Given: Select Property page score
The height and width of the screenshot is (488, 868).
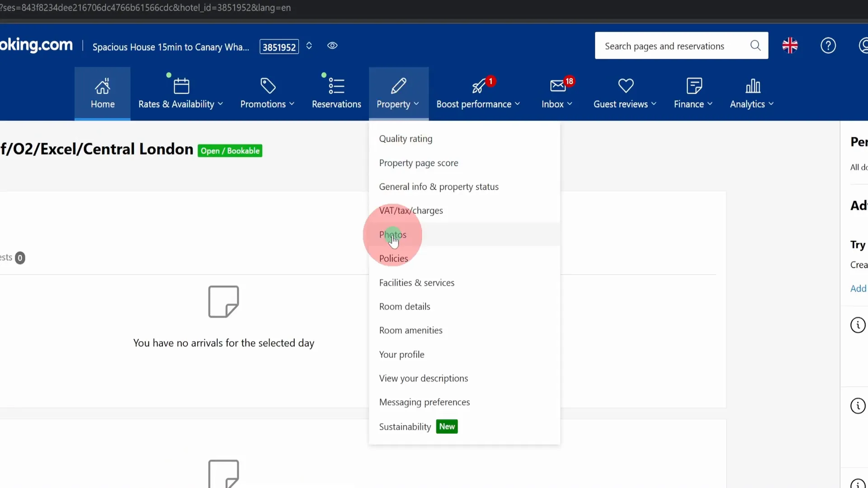Looking at the screenshot, I should click(464, 163).
